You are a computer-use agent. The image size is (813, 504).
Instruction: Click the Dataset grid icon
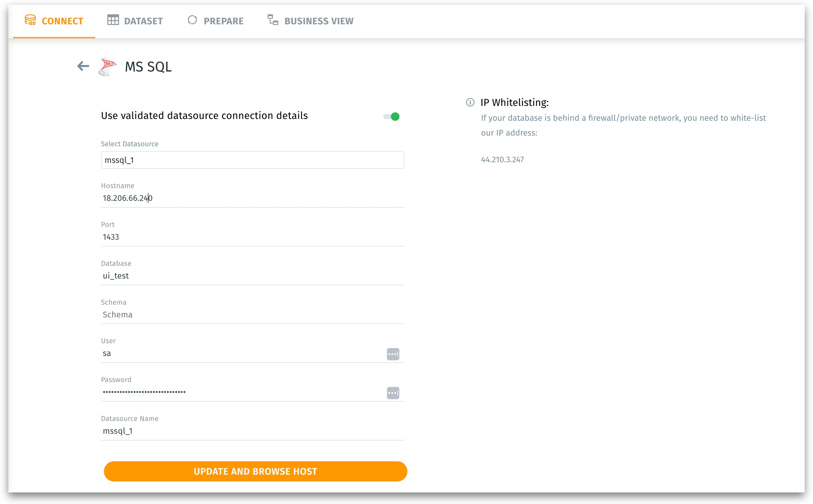113,20
